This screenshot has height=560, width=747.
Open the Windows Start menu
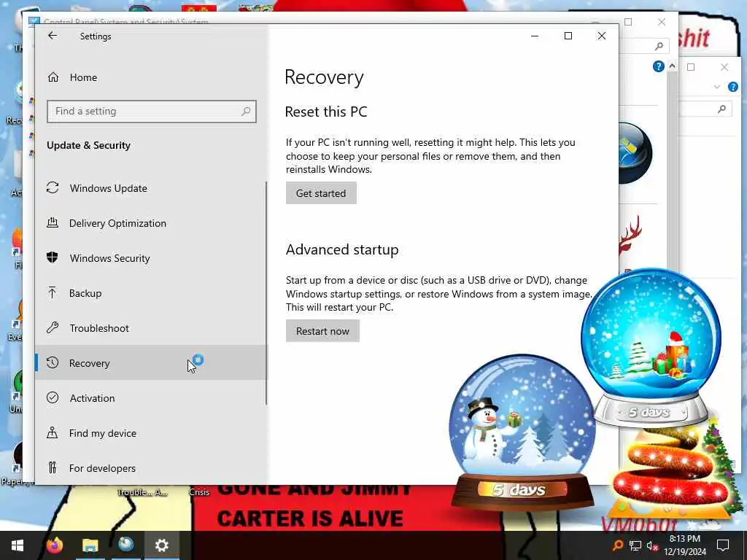coord(18,545)
